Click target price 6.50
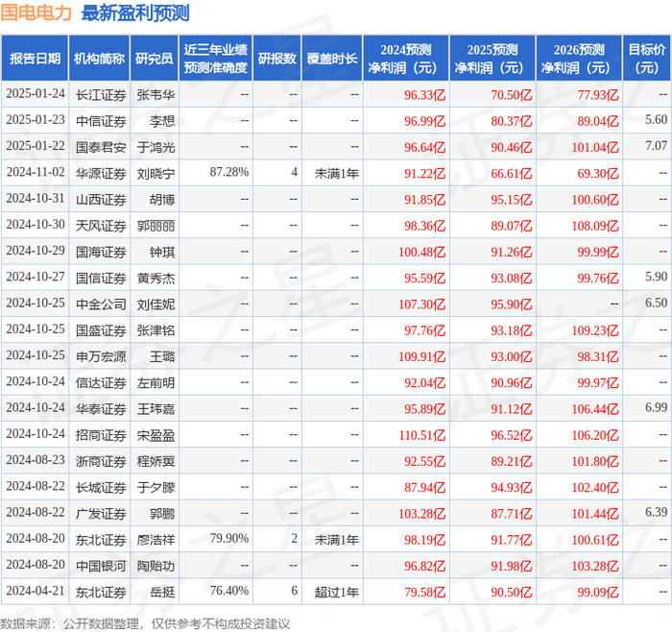 tap(656, 303)
